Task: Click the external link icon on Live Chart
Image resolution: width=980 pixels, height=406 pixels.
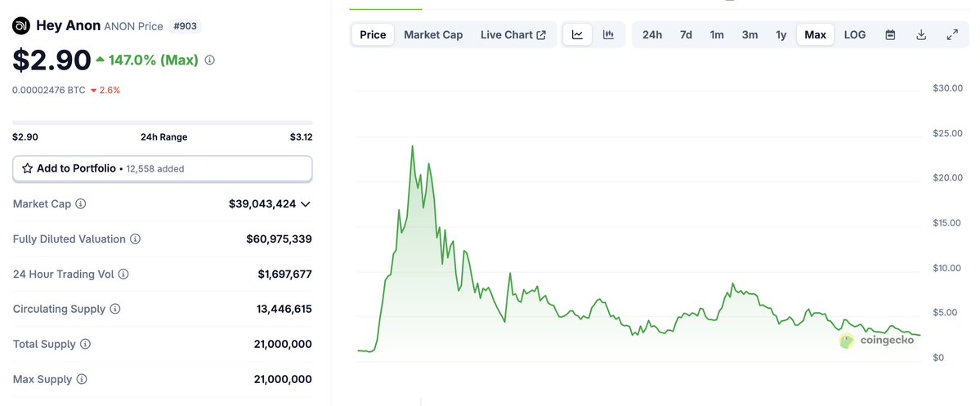Action: 541,35
